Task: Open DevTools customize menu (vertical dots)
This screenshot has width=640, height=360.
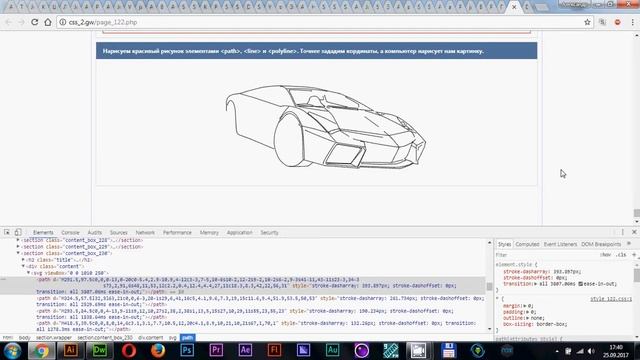Action: click(622, 232)
